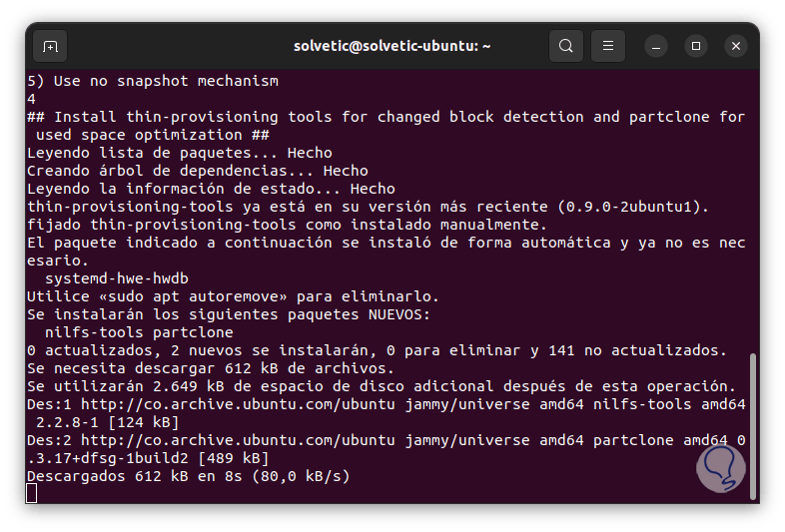The width and height of the screenshot is (785, 532).
Task: Click the '## Install thin-provisioning tools' heading line
Action: click(x=386, y=117)
